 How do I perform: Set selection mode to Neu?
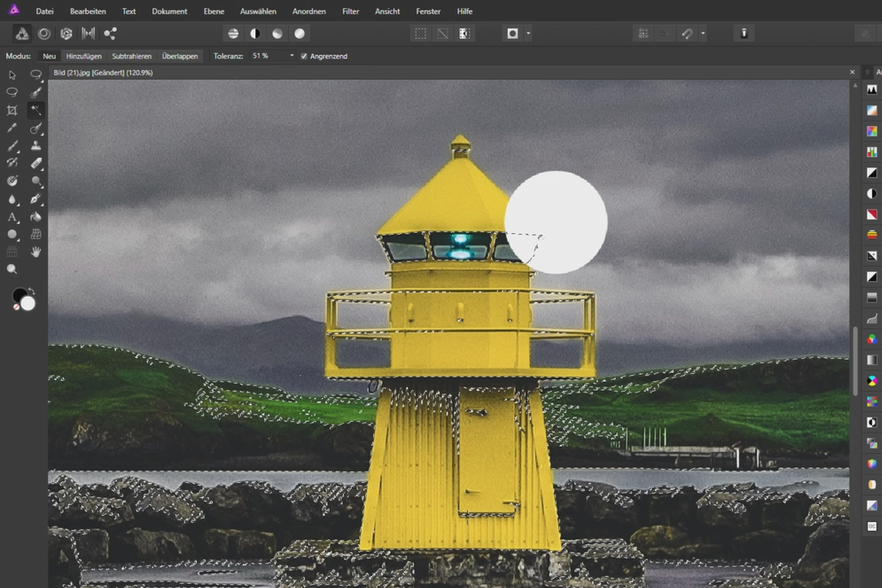click(49, 56)
